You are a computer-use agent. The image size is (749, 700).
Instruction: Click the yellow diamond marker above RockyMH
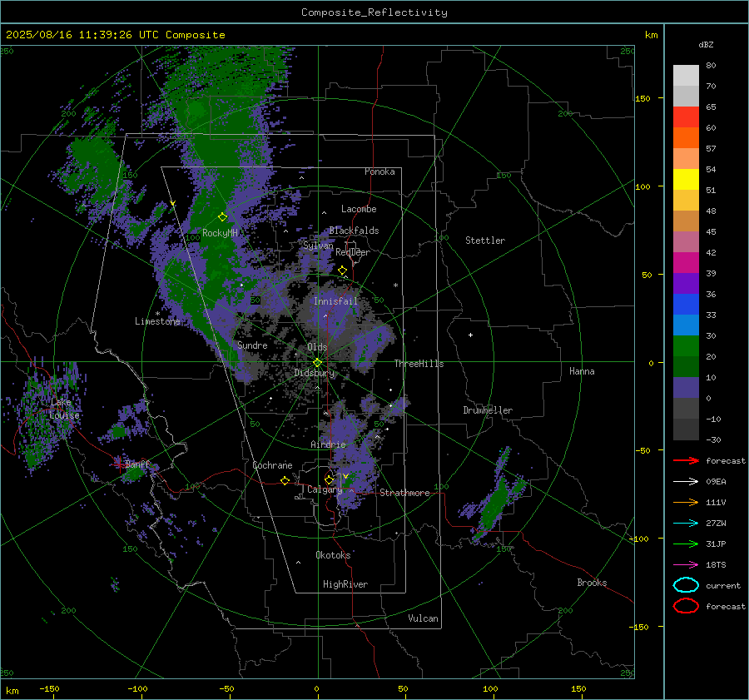coord(222,217)
